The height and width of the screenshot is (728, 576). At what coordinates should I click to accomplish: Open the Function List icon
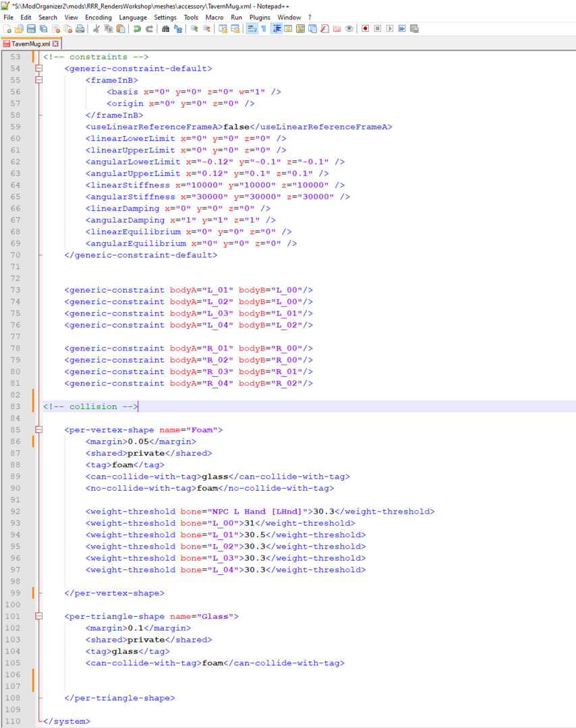coord(324,29)
